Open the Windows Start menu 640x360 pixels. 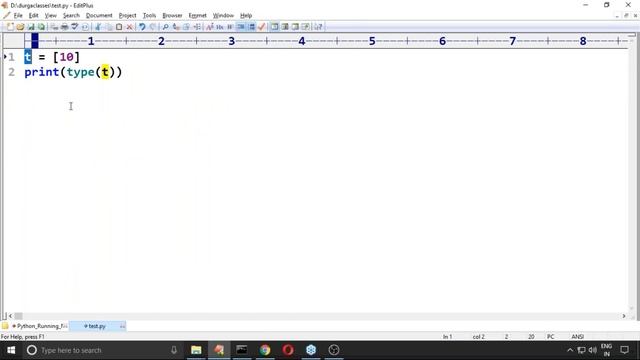11,350
